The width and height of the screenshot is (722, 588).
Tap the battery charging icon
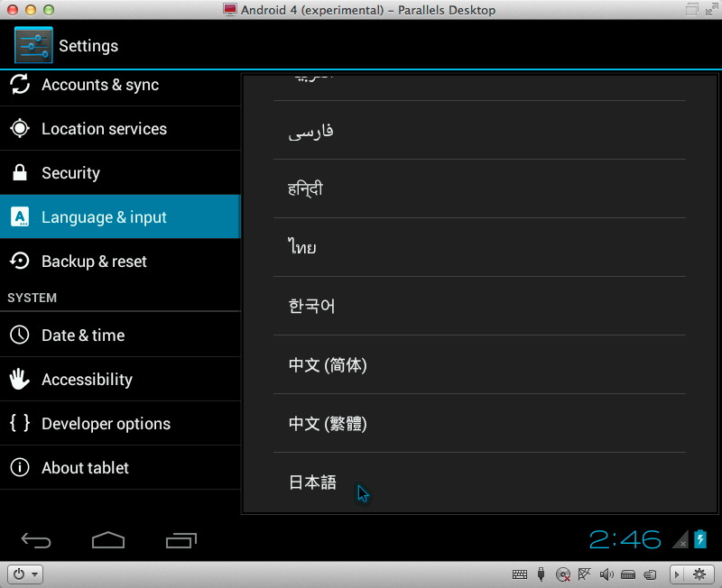tap(700, 538)
